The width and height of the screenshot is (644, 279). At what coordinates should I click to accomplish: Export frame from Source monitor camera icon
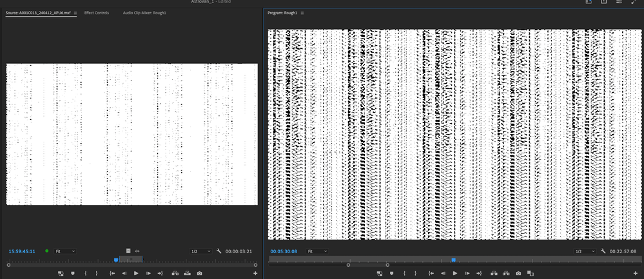click(x=199, y=273)
